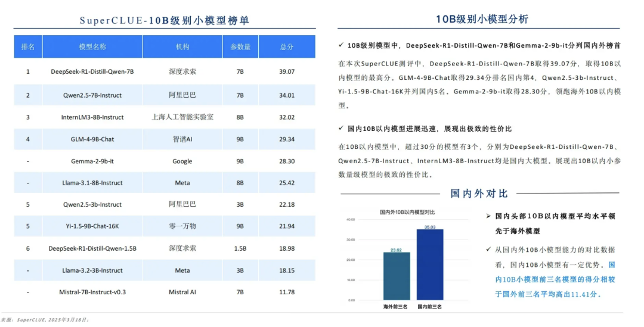The image size is (644, 327).
Task: Click rank 1 in the ranking column
Action: click(28, 71)
